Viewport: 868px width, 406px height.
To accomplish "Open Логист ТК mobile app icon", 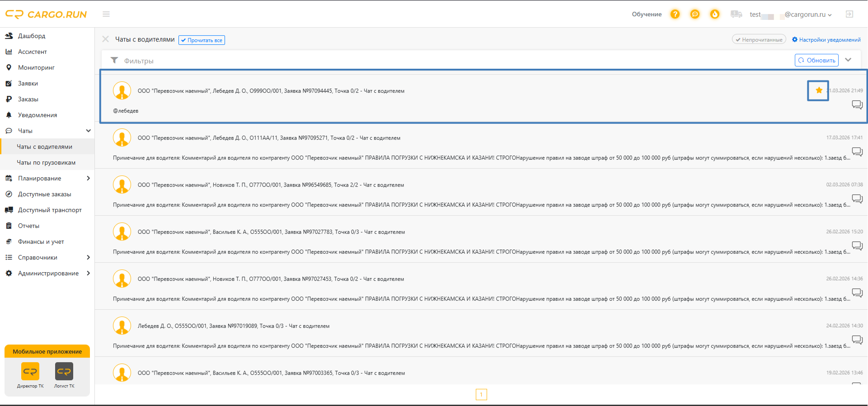I will tap(64, 372).
